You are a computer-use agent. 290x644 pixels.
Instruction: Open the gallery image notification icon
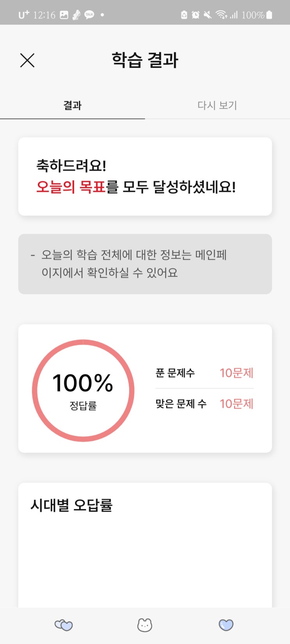click(x=64, y=15)
